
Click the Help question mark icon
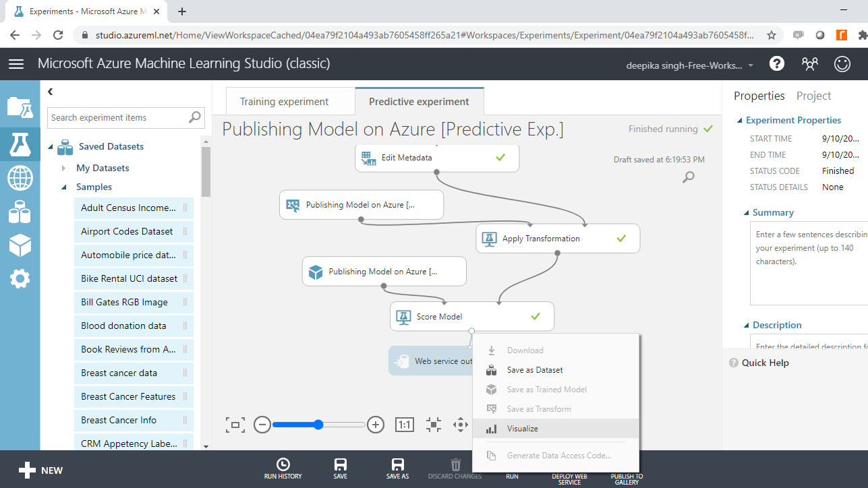pos(777,64)
